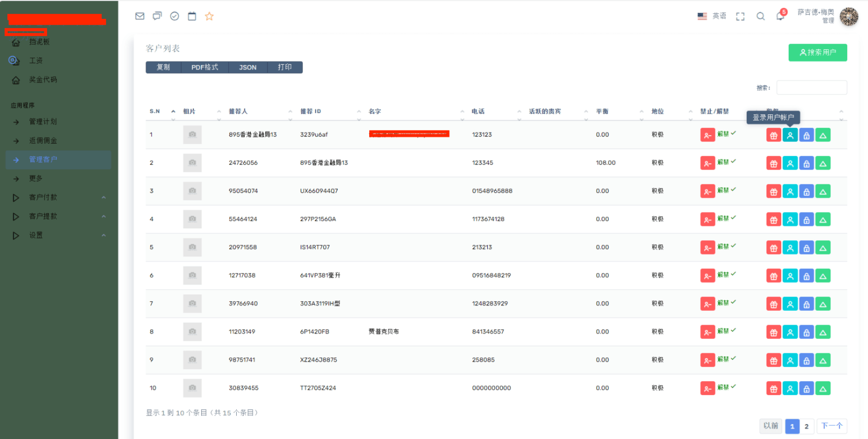Click the green 搜索用户 button

click(817, 52)
